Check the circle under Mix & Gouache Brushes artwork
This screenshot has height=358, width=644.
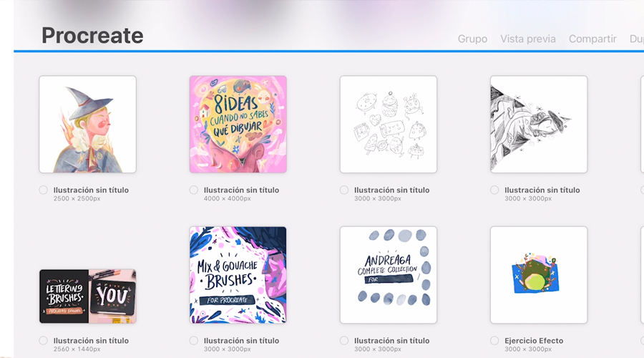click(x=194, y=341)
